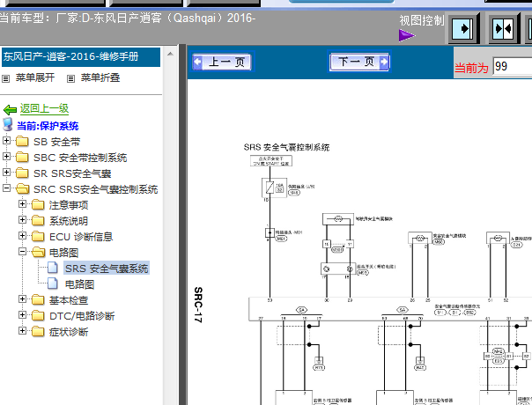Viewport: 532px width, 405px height.
Task: Click the right-arrow view control icon
Action: coord(463,28)
